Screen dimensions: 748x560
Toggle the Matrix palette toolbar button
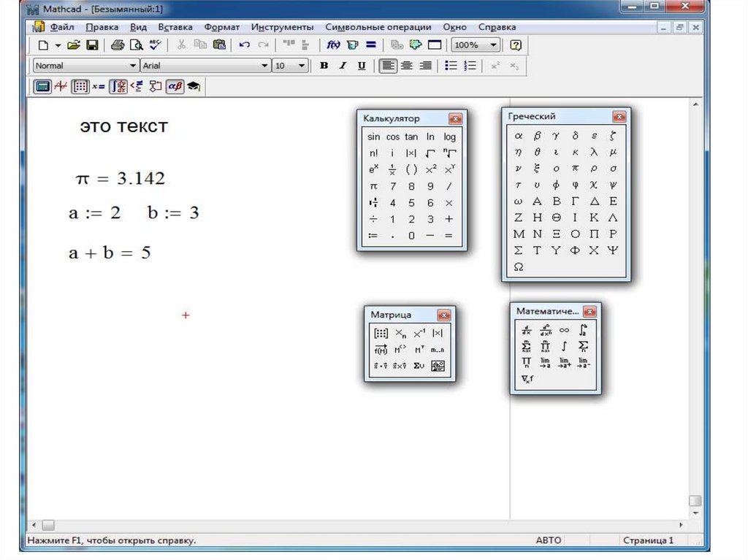pyautogui.click(x=80, y=86)
